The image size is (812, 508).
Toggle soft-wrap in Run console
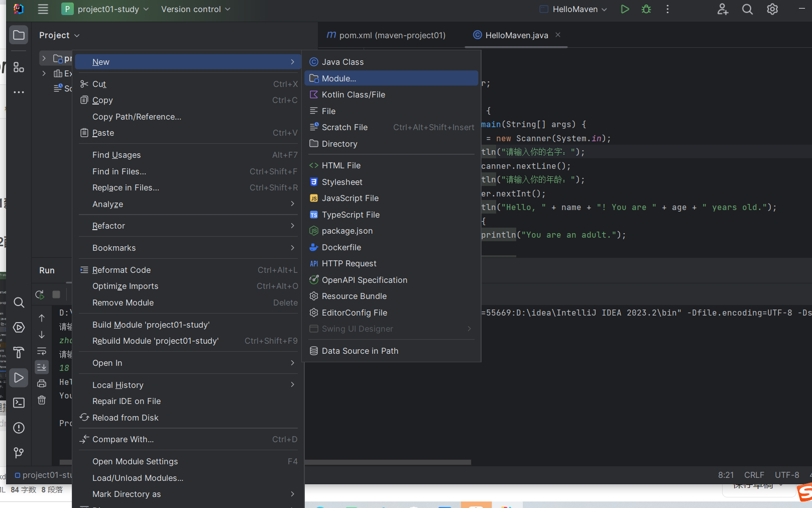tap(42, 351)
